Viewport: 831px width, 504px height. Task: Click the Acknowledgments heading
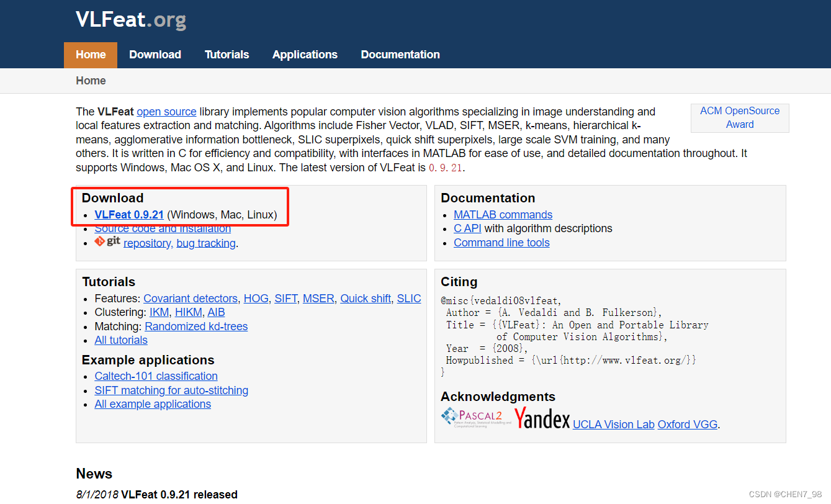(498, 397)
